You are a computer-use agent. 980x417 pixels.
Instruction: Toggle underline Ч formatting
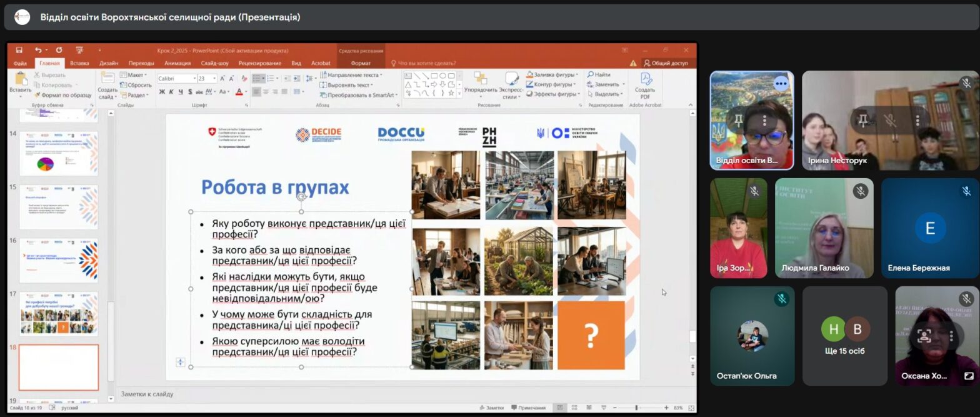(181, 92)
